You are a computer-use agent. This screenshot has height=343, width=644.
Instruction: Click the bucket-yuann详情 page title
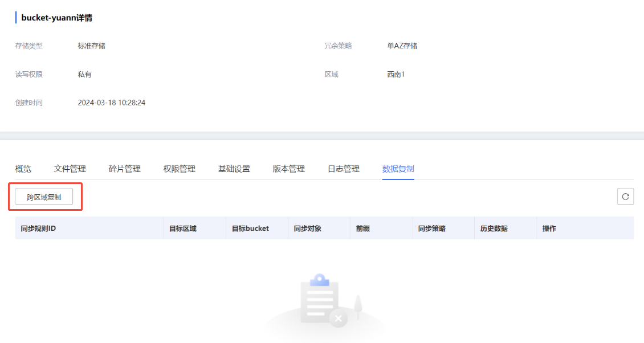tap(56, 18)
